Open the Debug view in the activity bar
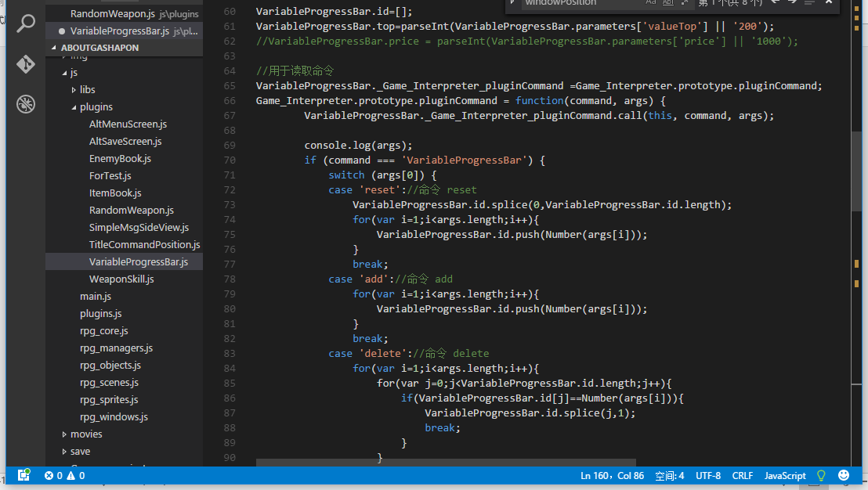The width and height of the screenshot is (868, 490). (26, 104)
